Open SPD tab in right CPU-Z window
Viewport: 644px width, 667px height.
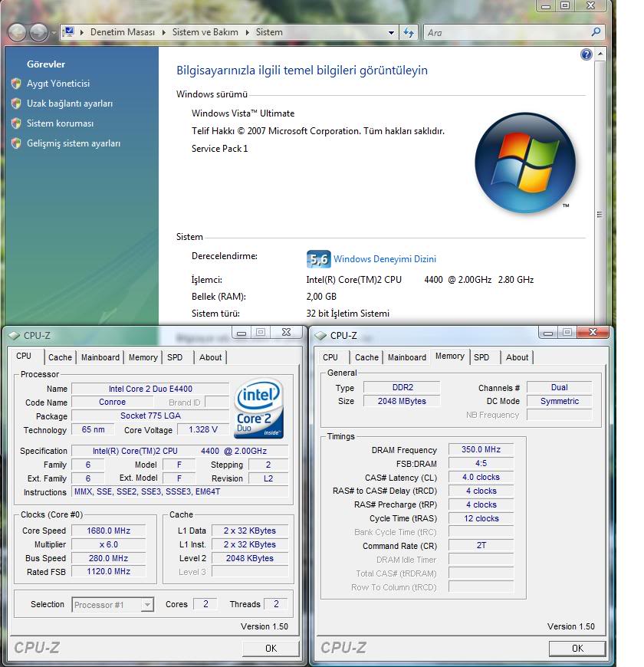point(481,357)
